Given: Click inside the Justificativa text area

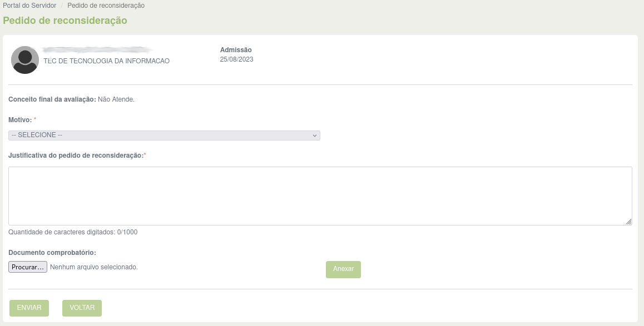Looking at the screenshot, I should pos(320,196).
